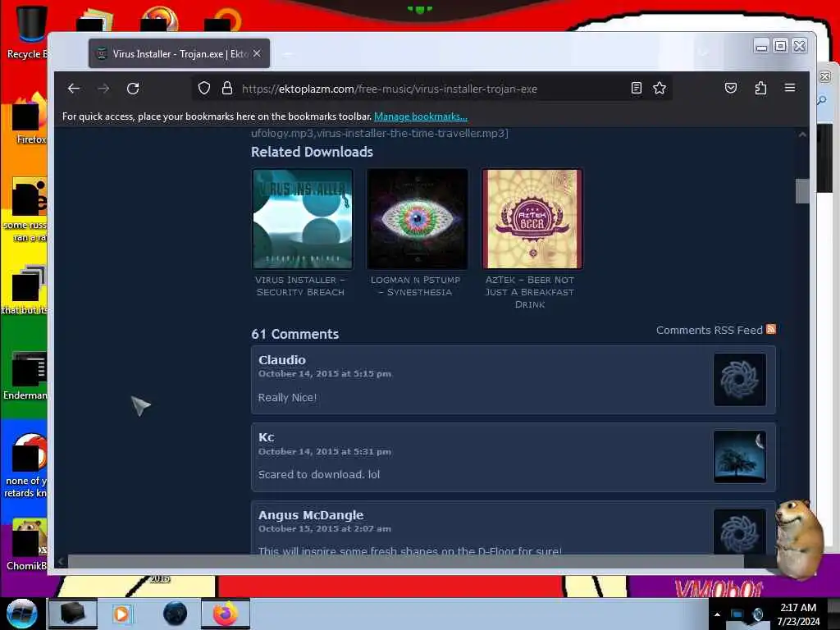This screenshot has height=630, width=840.
Task: Open the Manage bookmarks link
Action: (421, 116)
